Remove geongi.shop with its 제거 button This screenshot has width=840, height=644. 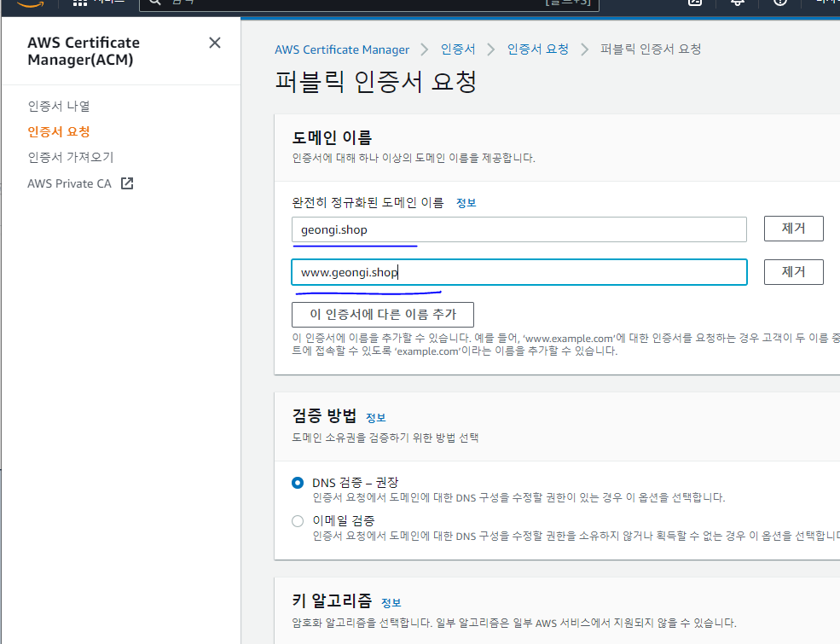coord(793,229)
